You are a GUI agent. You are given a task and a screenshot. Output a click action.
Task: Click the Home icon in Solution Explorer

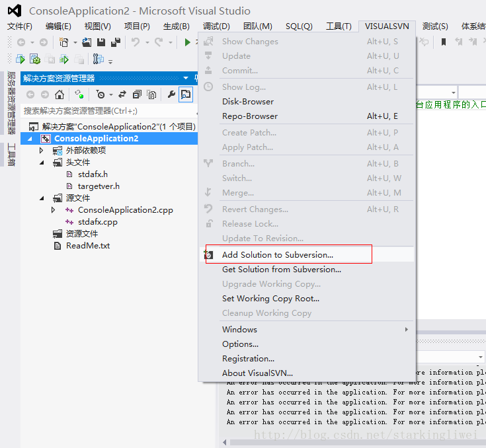(x=60, y=94)
